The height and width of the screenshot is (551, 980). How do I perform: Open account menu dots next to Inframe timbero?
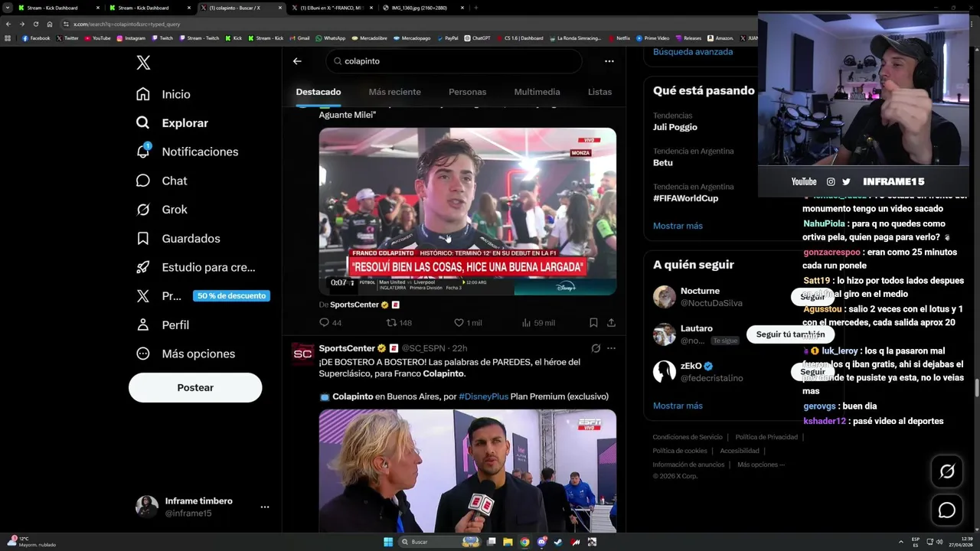pos(264,507)
